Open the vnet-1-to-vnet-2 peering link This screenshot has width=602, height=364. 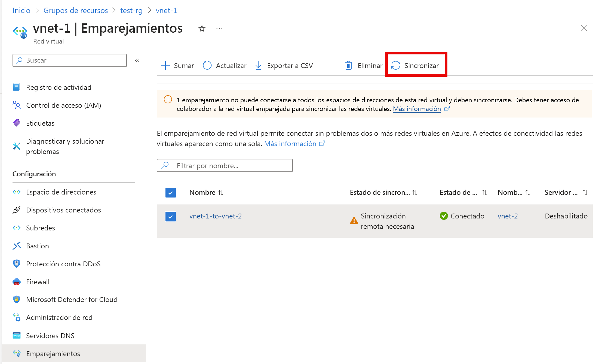(215, 216)
